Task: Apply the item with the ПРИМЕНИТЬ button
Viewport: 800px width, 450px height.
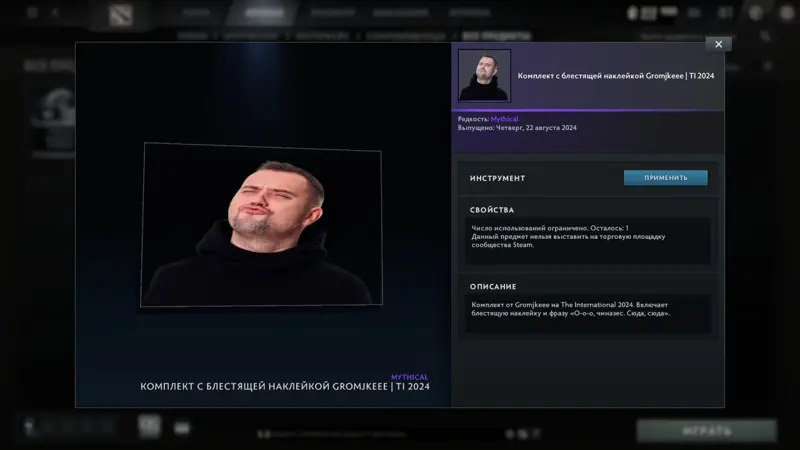Action: [665, 178]
